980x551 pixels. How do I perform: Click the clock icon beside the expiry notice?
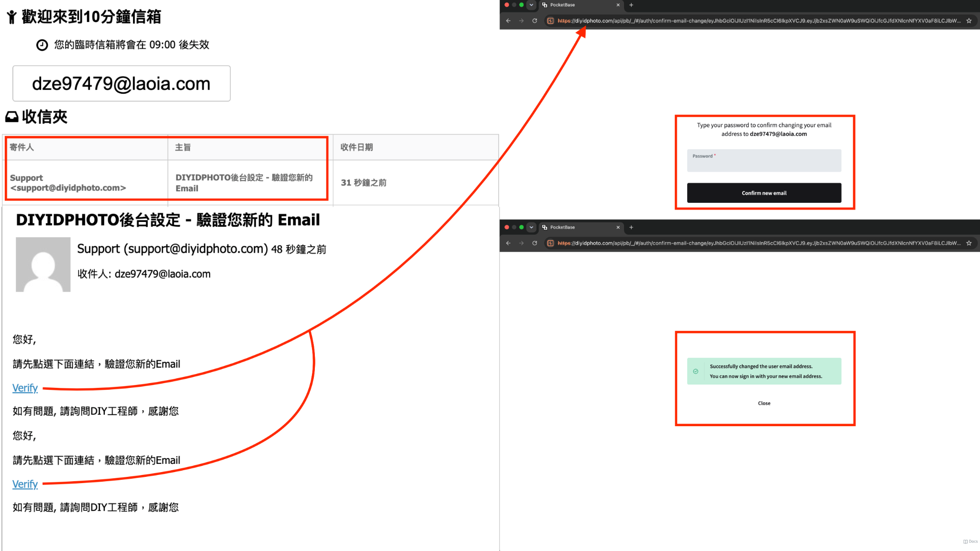coord(42,45)
